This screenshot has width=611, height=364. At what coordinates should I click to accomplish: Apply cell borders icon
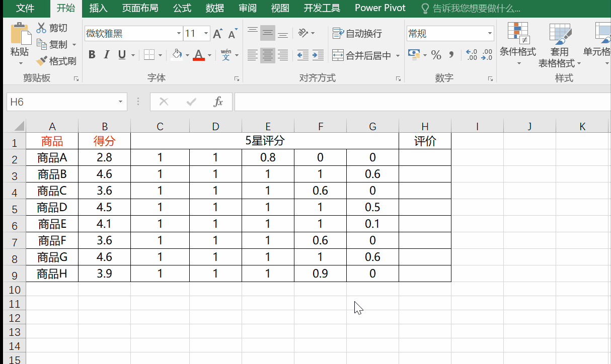(149, 55)
